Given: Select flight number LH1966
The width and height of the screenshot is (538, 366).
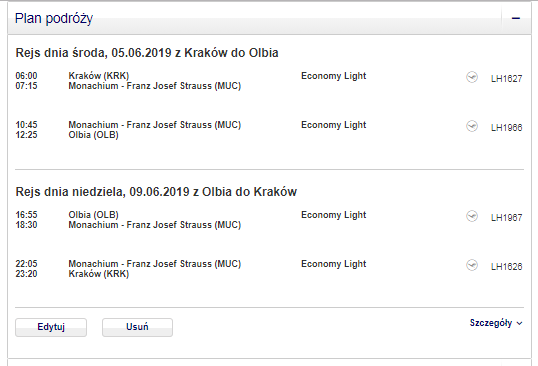Looking at the screenshot, I should pos(506,128).
